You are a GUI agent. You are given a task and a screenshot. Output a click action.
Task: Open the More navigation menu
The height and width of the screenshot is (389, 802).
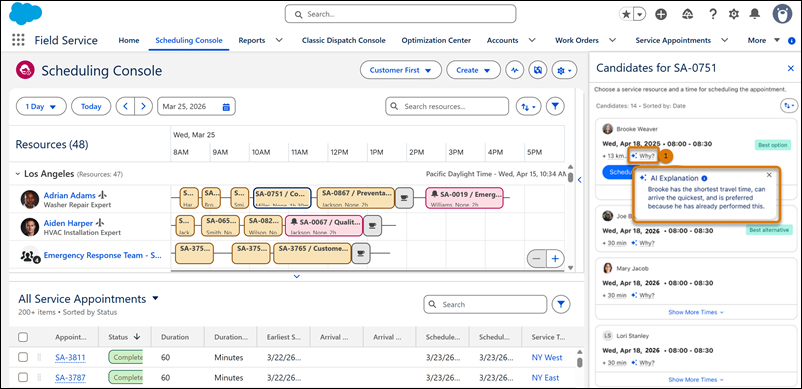(763, 40)
